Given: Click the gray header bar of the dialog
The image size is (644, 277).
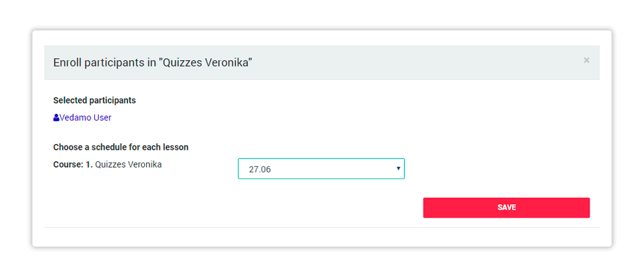Looking at the screenshot, I should click(322, 63).
